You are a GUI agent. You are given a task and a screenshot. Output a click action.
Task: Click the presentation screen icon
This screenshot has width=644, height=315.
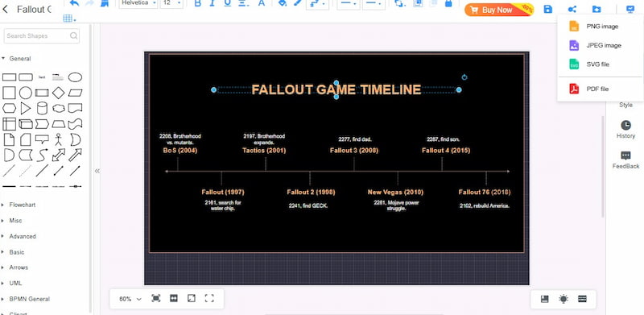[x=630, y=9]
